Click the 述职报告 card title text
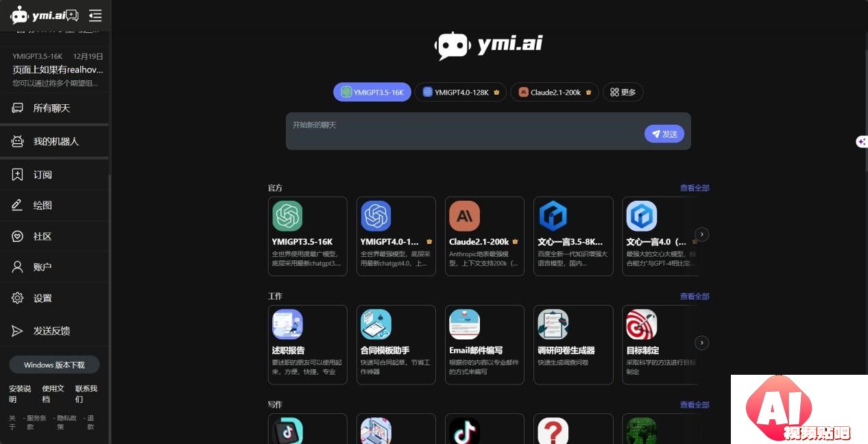Image resolution: width=868 pixels, height=444 pixels. [289, 350]
